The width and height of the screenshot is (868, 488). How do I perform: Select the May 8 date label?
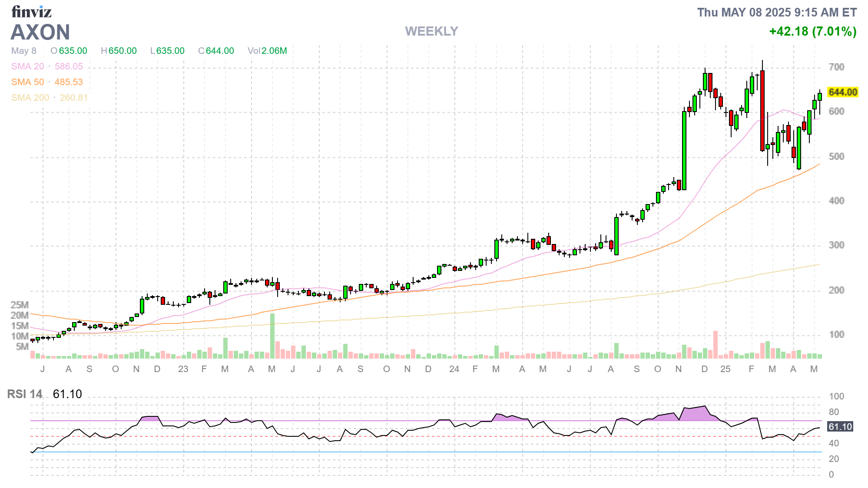(x=24, y=50)
